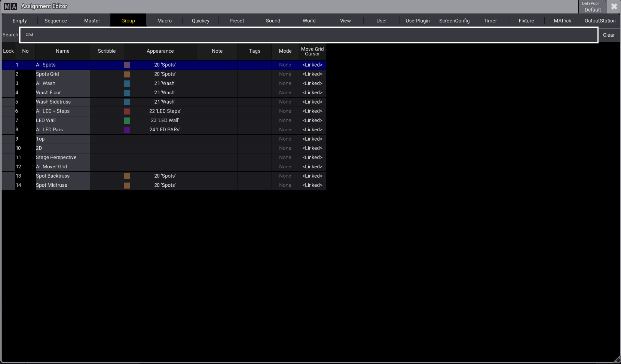Open the OutputStation tab
Image resolution: width=621 pixels, height=364 pixels.
pyautogui.click(x=600, y=21)
